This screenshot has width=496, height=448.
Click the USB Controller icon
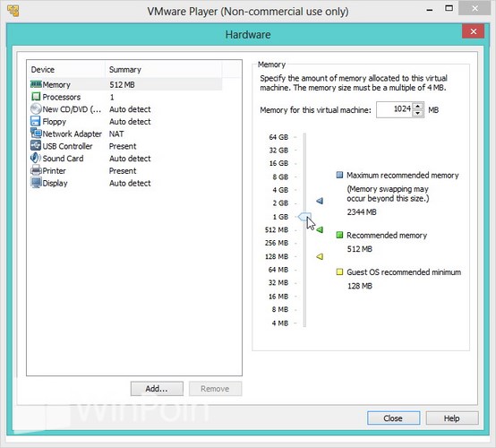pos(36,146)
